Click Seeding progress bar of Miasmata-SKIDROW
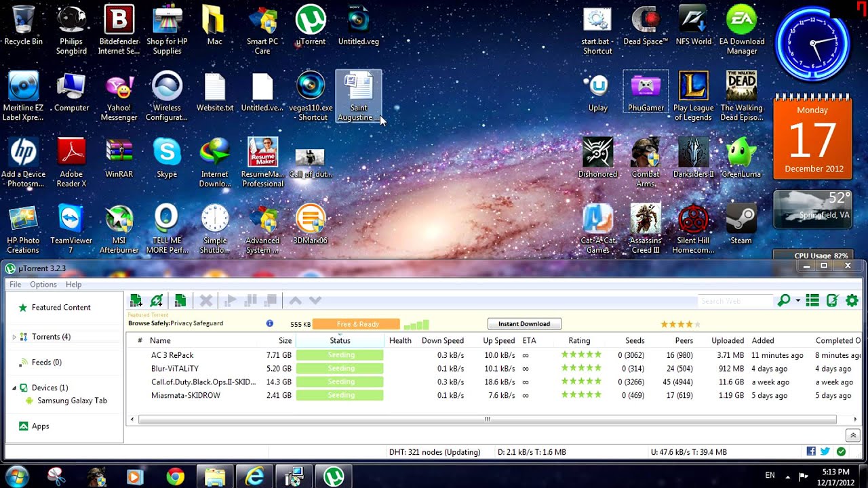This screenshot has width=868, height=488. pyautogui.click(x=340, y=395)
